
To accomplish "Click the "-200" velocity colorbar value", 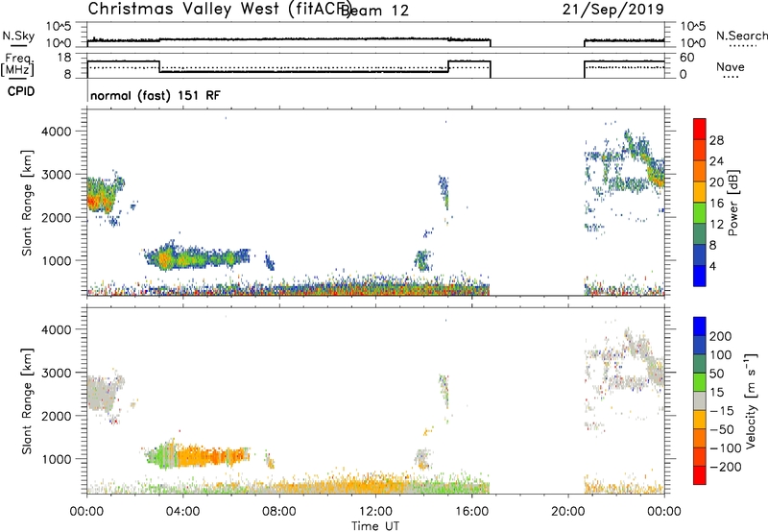I will (726, 467).
